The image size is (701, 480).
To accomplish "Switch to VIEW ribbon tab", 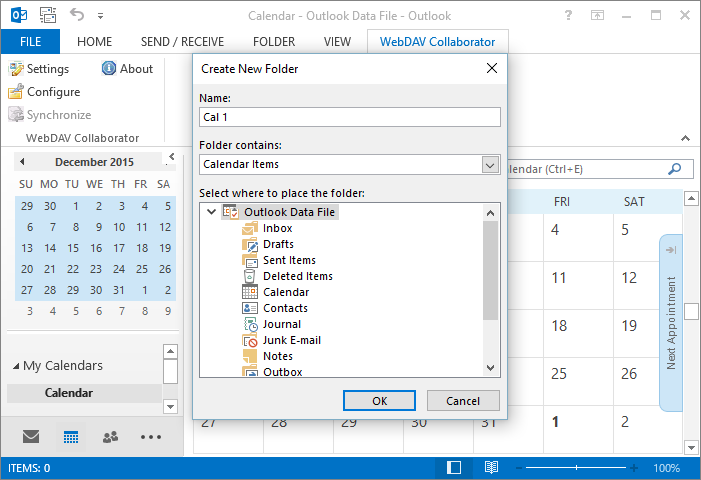I will pyautogui.click(x=337, y=42).
